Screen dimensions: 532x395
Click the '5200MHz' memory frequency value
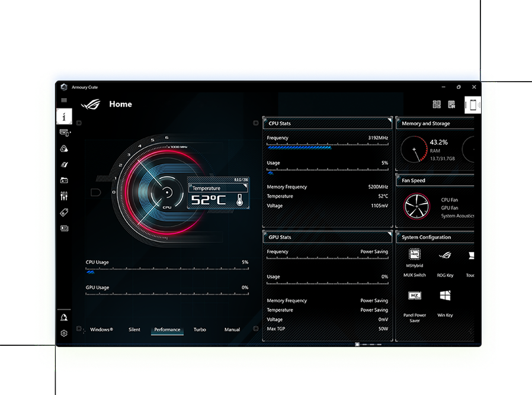coord(378,187)
